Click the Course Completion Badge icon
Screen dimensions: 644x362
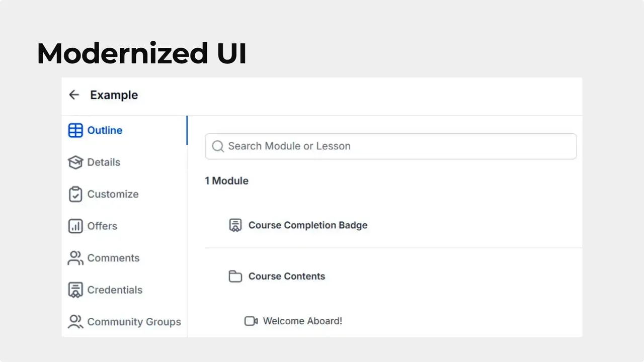[235, 225]
